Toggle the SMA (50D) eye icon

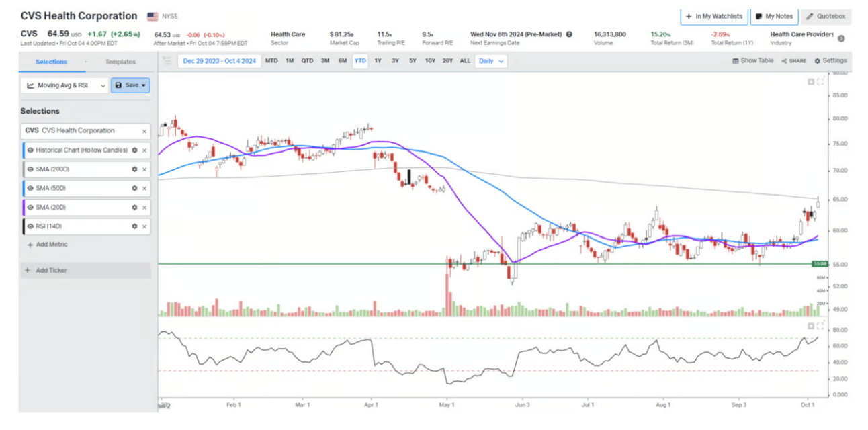[30, 188]
